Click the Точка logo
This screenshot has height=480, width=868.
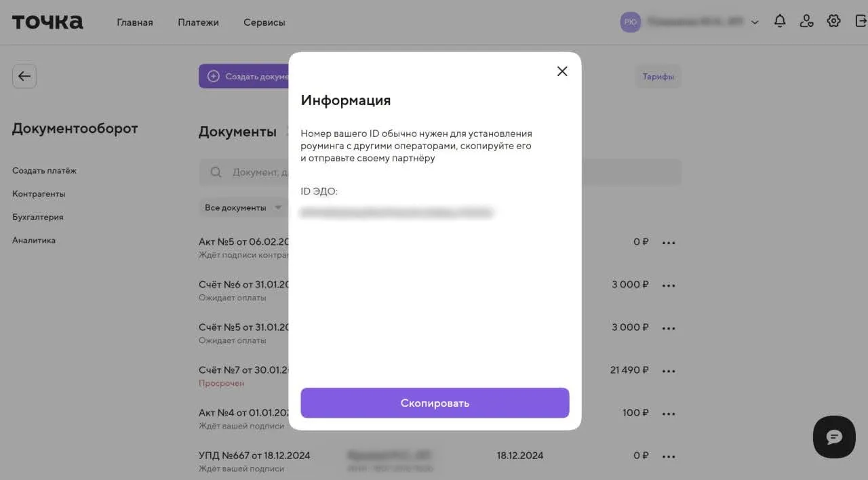[x=47, y=22]
